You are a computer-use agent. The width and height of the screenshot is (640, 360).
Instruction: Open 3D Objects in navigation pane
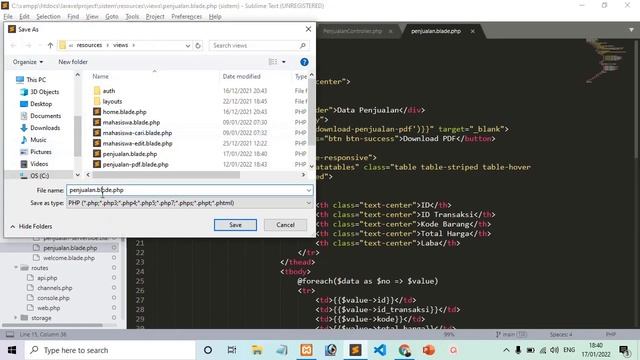(x=44, y=92)
